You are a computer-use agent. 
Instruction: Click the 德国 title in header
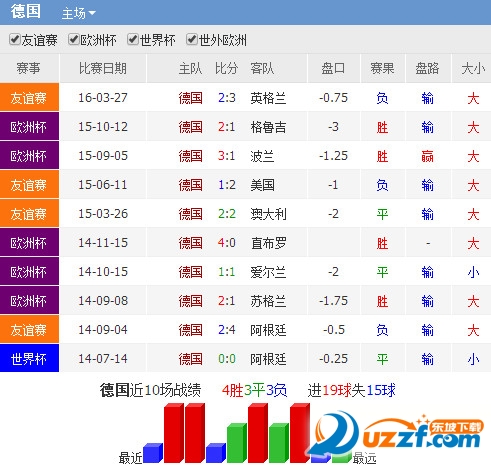[26, 11]
